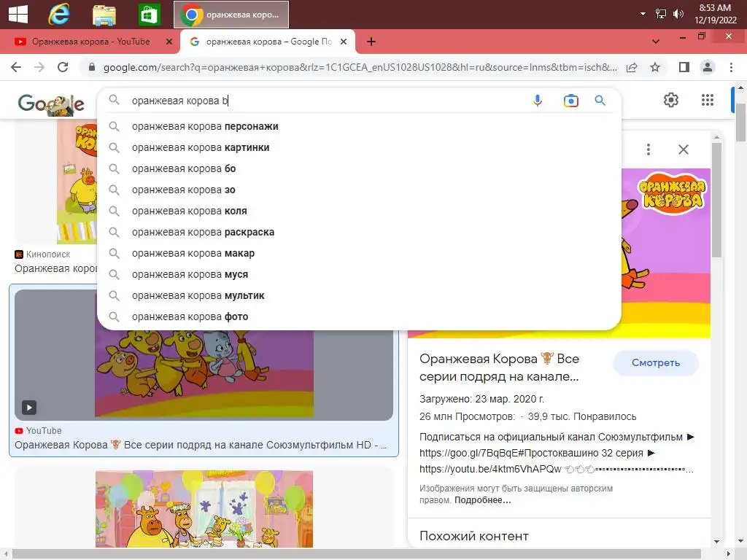
Task: Select suggestion оранжевая корова муся
Action: click(359, 274)
